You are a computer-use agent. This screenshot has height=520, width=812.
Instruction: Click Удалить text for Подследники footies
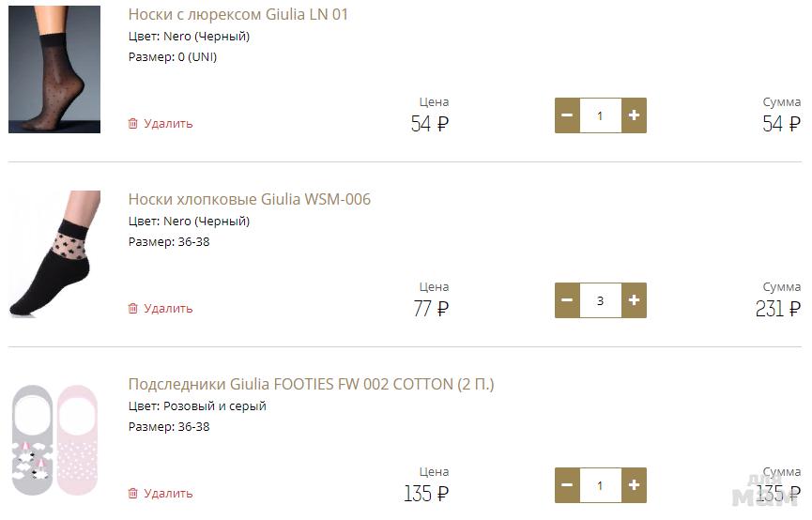168,493
